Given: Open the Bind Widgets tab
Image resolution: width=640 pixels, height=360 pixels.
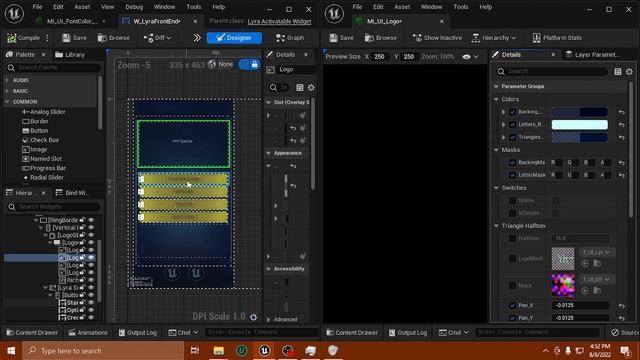Looking at the screenshot, I should pos(72,193).
